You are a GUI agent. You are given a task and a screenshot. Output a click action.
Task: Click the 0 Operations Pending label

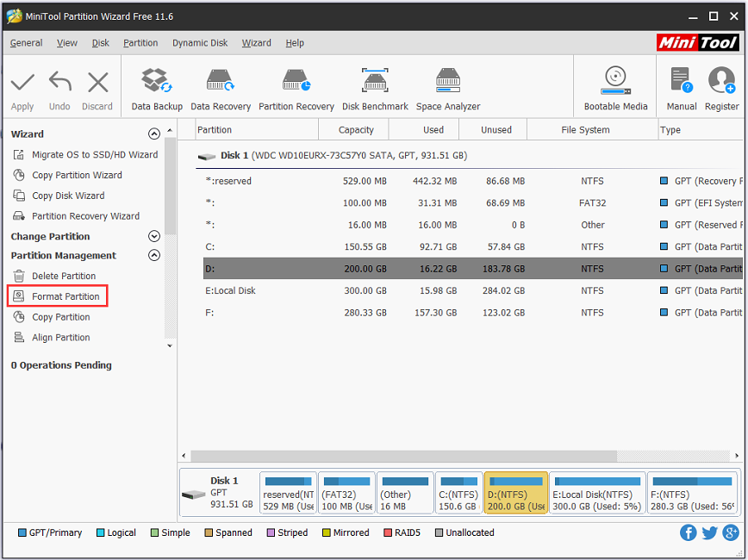pos(61,365)
